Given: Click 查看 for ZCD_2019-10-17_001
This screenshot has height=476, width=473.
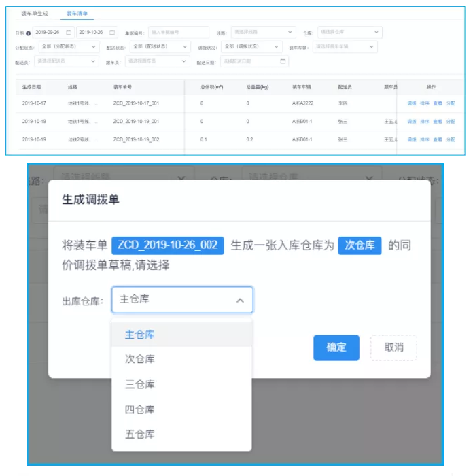Looking at the screenshot, I should tap(438, 103).
